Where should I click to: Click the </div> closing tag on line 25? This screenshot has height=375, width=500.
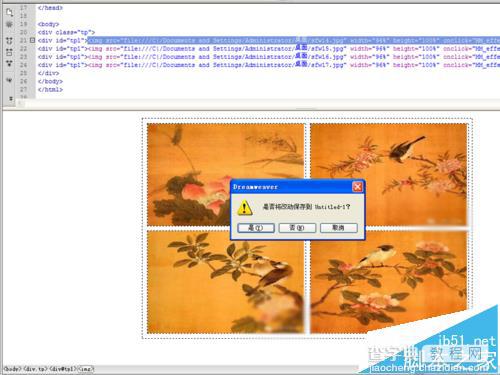pos(48,73)
